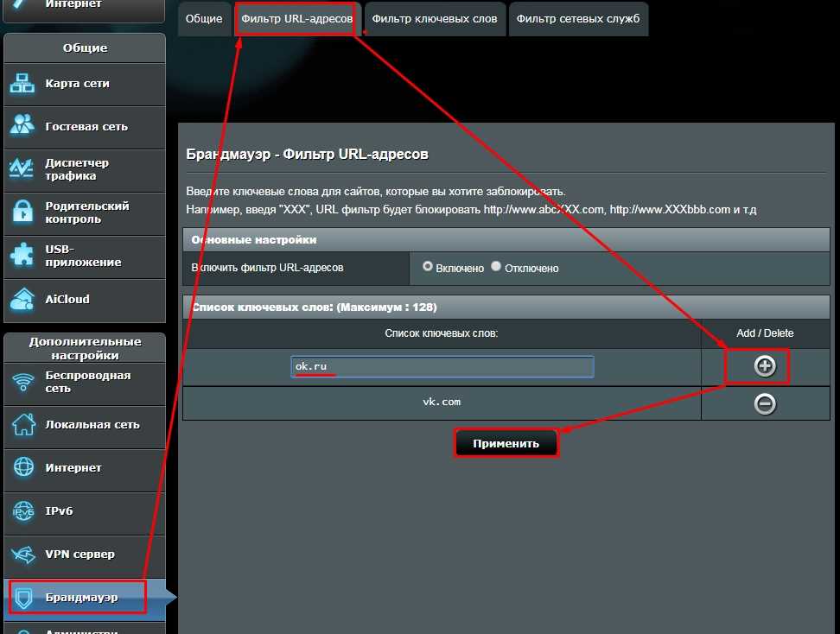Click the Traffic Manager (Диспетчер трафика) icon
The width and height of the screenshot is (840, 634).
pos(22,169)
